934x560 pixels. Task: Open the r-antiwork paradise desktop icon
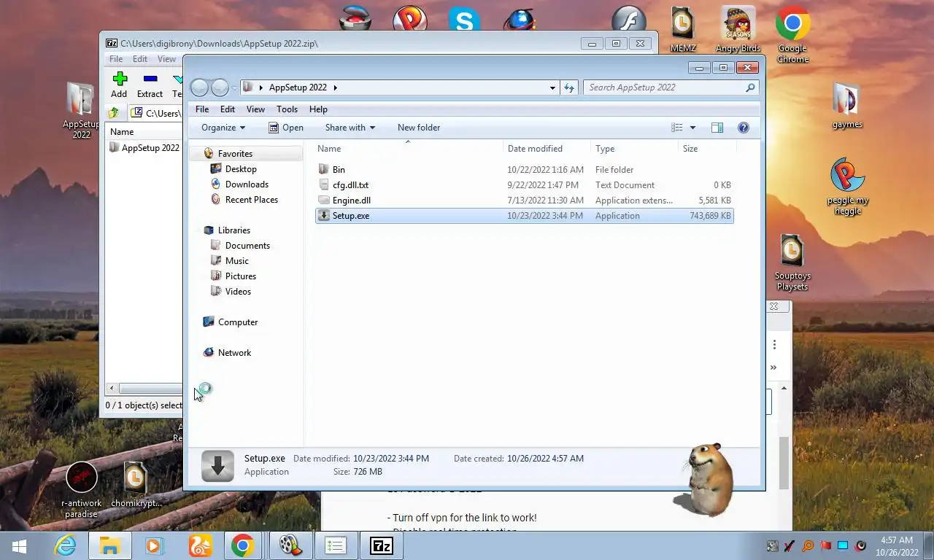[82, 489]
